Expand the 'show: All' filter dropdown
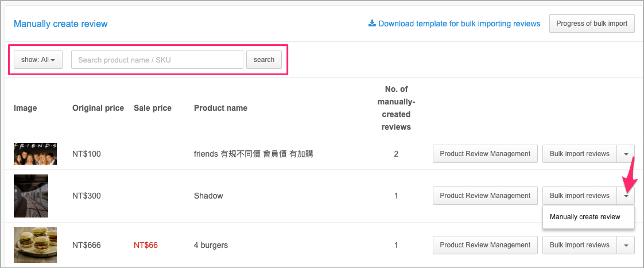This screenshot has height=268, width=644. pos(38,60)
